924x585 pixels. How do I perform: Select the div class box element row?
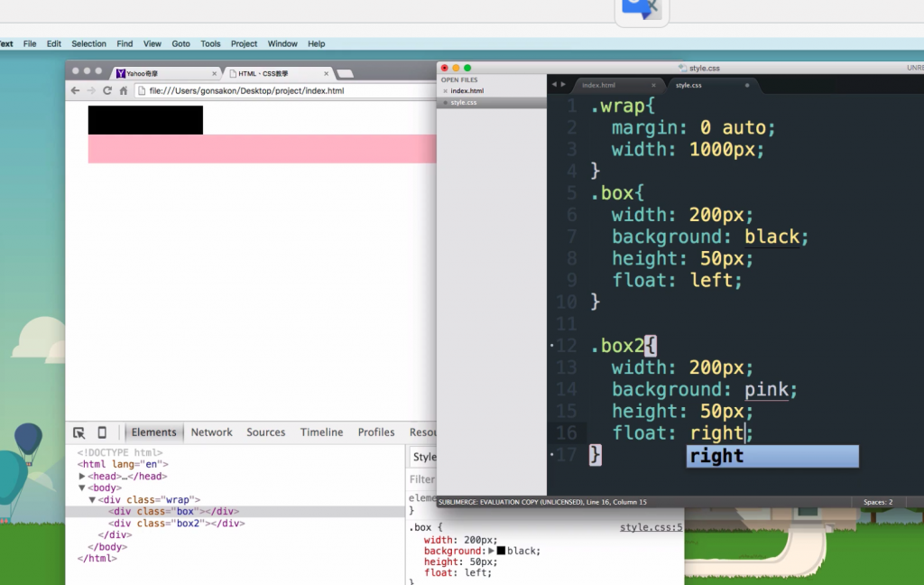[x=235, y=511]
